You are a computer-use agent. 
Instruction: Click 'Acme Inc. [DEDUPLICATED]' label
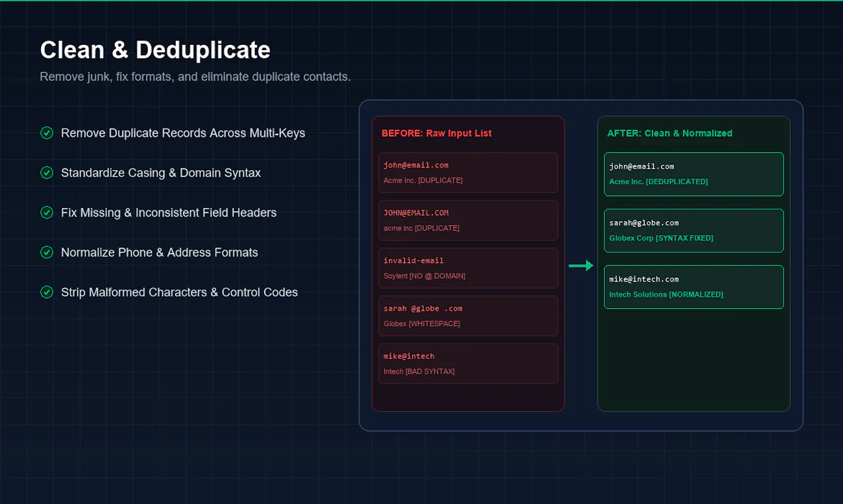tap(659, 182)
